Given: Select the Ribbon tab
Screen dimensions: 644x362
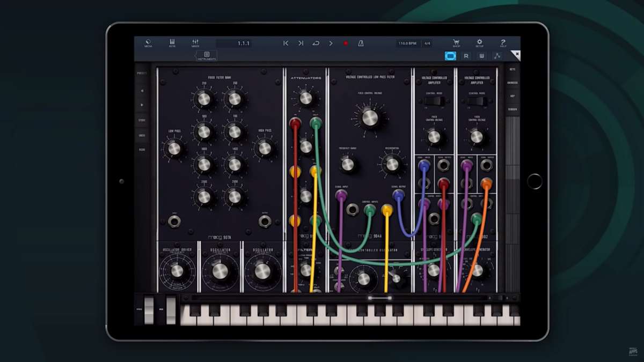Looking at the screenshot, I should 513,109.
